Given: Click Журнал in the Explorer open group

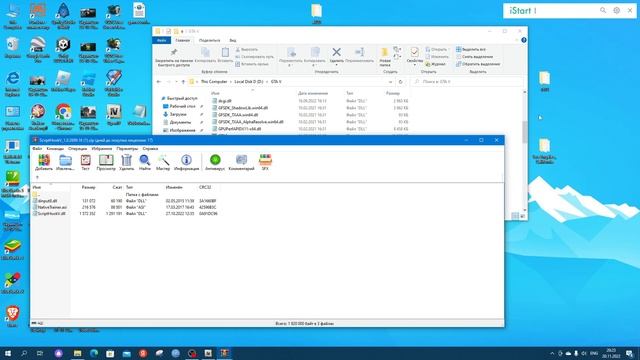Looking at the screenshot, I should pos(436,64).
